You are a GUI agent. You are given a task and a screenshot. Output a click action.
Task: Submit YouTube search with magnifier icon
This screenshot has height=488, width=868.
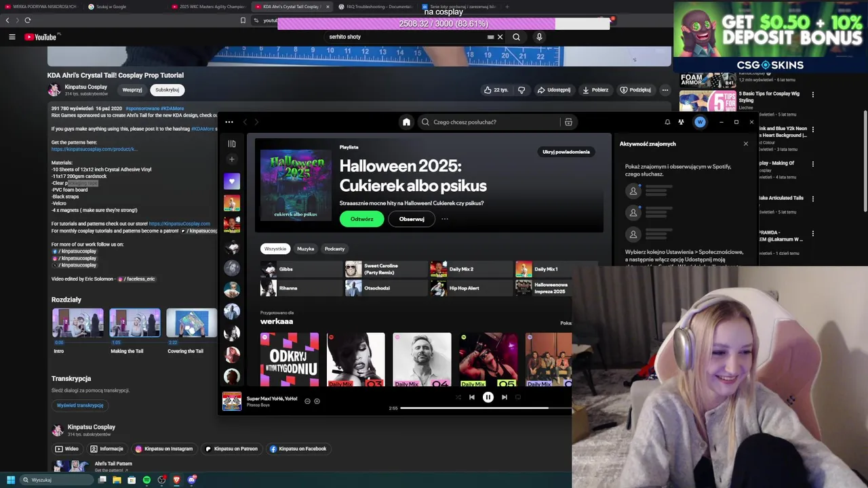click(517, 37)
